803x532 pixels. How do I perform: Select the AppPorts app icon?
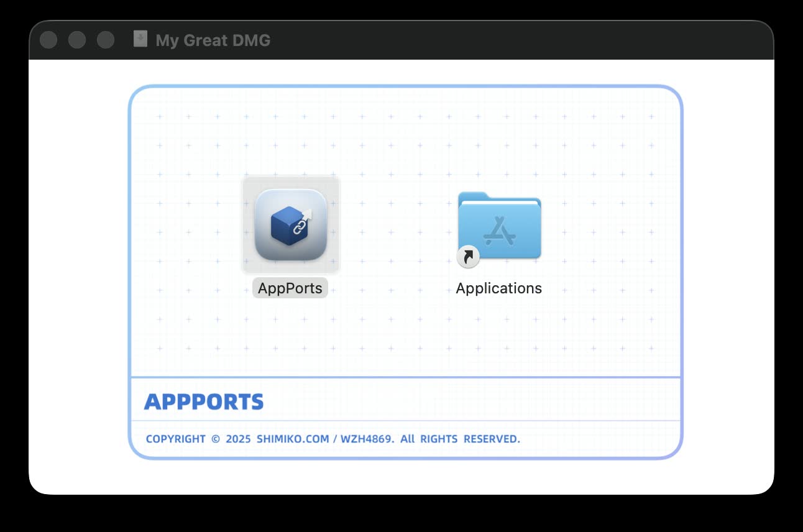tap(291, 224)
